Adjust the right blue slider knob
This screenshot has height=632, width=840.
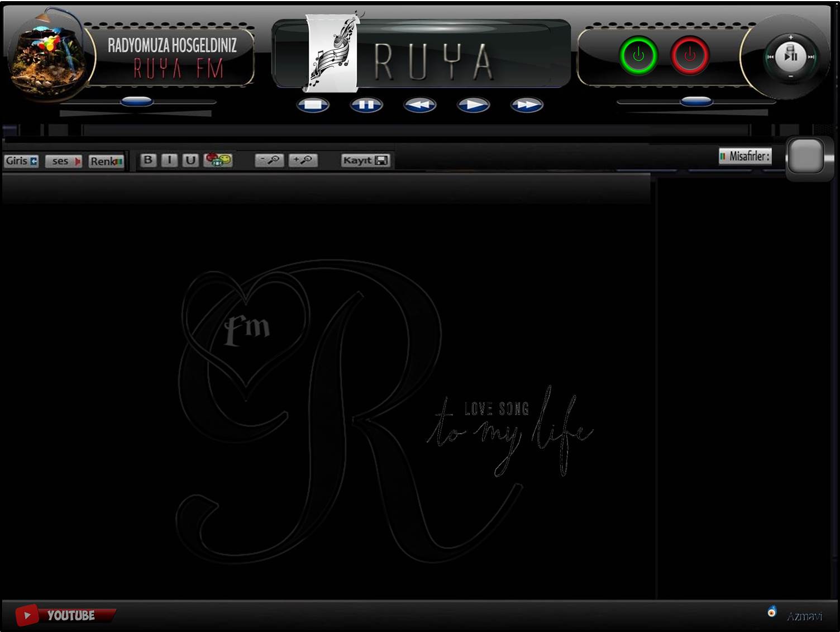pos(696,101)
